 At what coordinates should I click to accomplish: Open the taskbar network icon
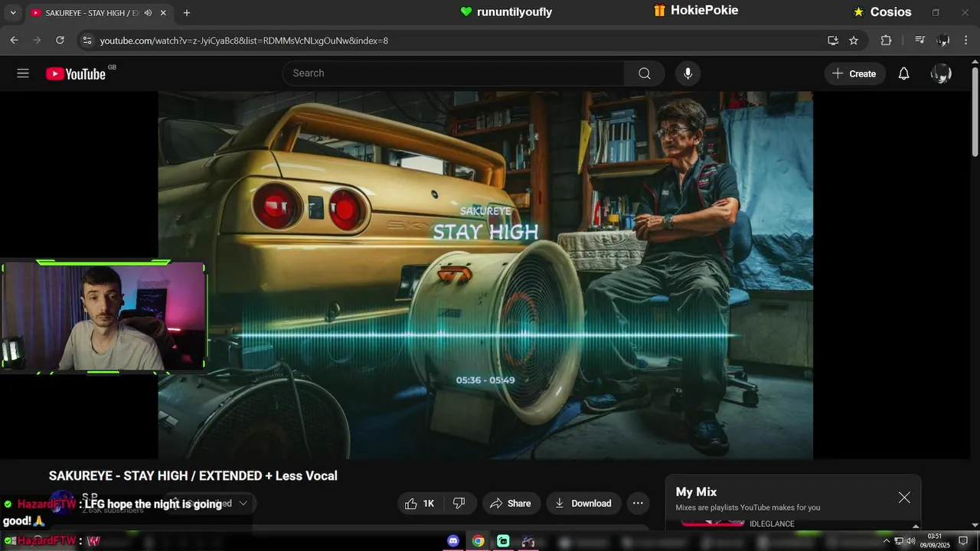click(899, 541)
